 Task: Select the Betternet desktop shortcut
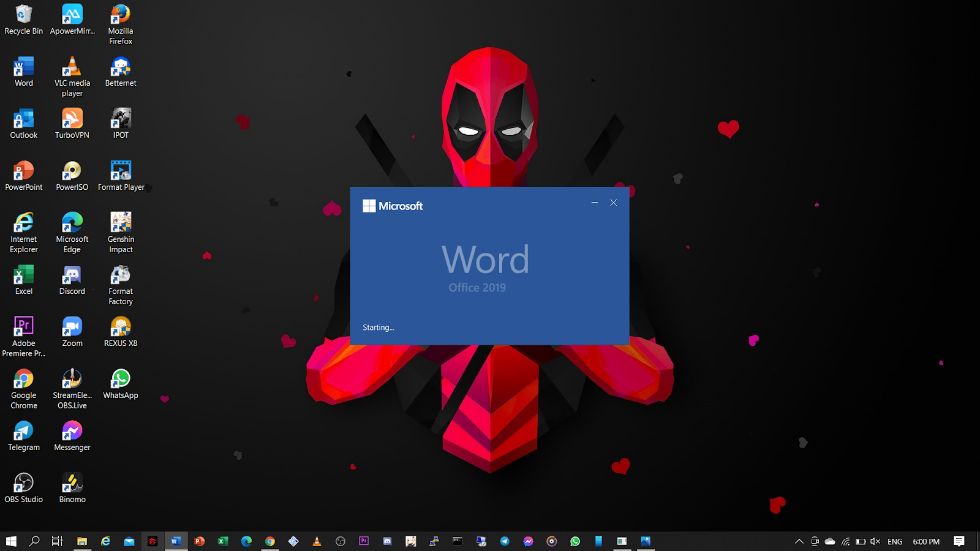pyautogui.click(x=121, y=72)
